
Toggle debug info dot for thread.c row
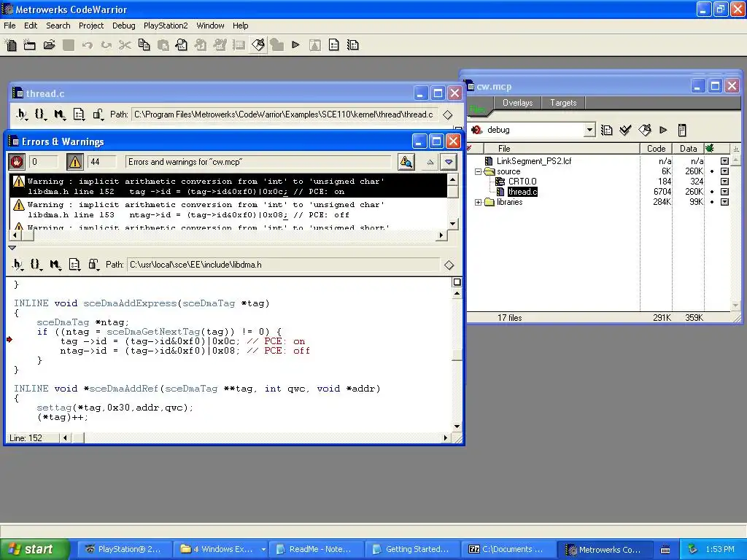coord(712,192)
